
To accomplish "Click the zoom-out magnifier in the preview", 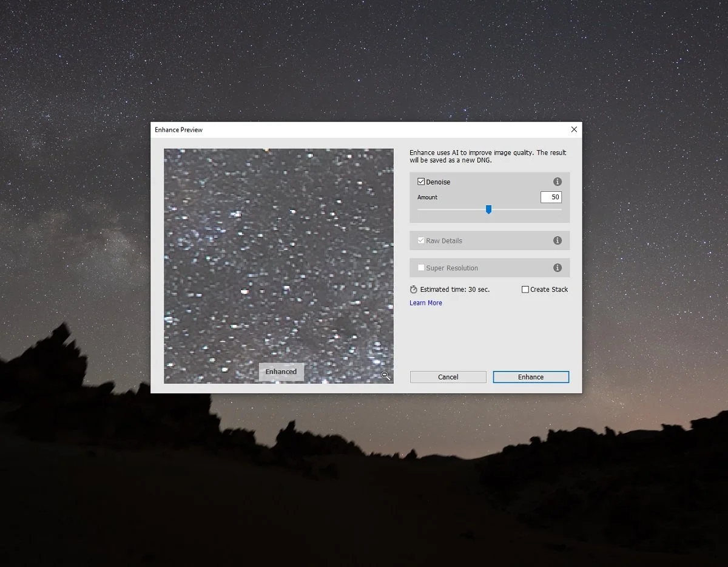I will click(x=386, y=376).
